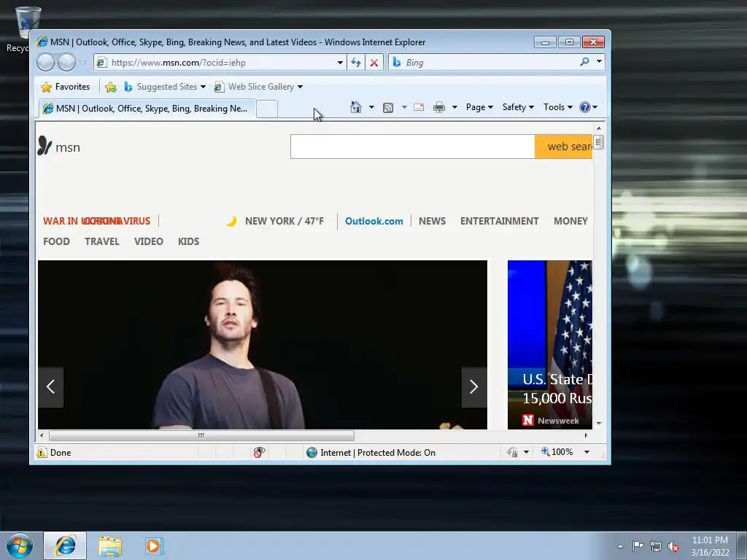Screen dimensions: 747x560
Task: Click the muted volume tray icon
Action: point(673,546)
